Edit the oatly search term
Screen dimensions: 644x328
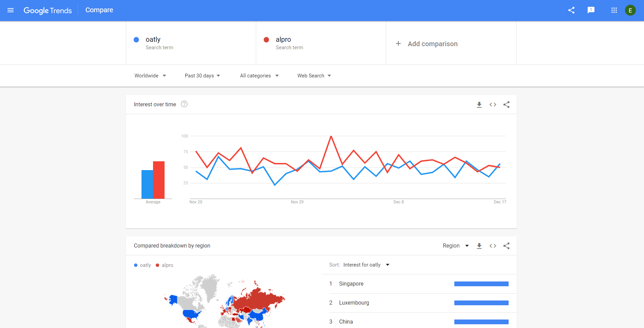191,43
